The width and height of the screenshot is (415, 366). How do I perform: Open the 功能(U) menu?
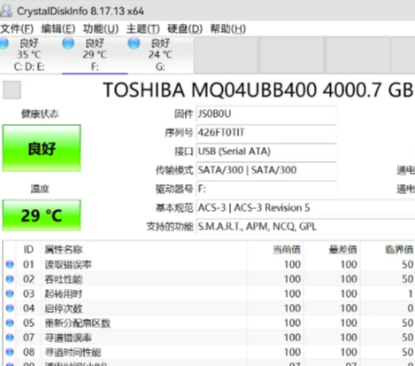(x=101, y=29)
